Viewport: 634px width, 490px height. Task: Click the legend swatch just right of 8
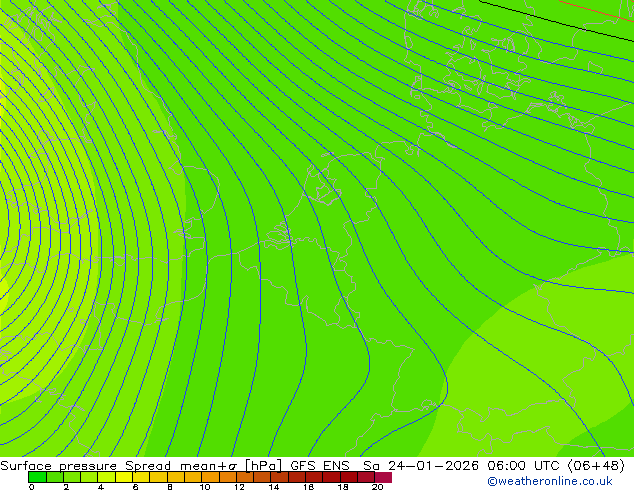click(x=175, y=477)
